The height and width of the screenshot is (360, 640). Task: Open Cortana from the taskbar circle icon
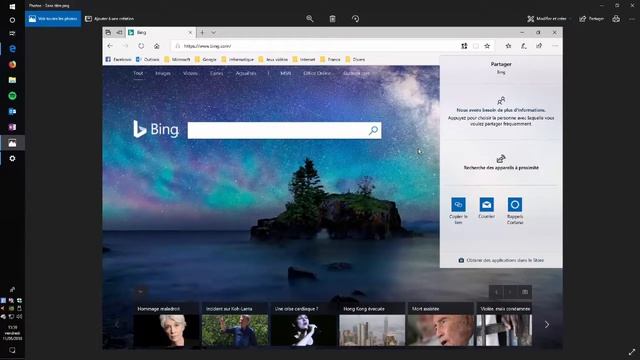point(12,20)
